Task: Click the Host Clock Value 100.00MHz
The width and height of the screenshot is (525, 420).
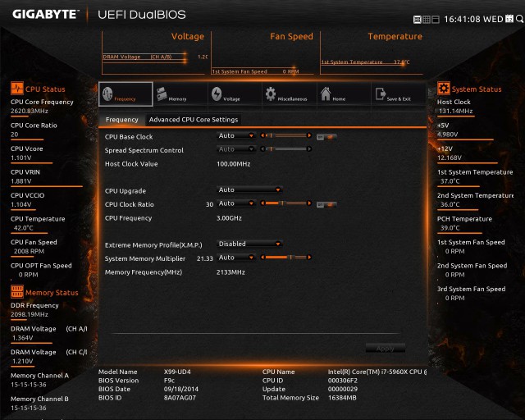Action: click(x=233, y=164)
